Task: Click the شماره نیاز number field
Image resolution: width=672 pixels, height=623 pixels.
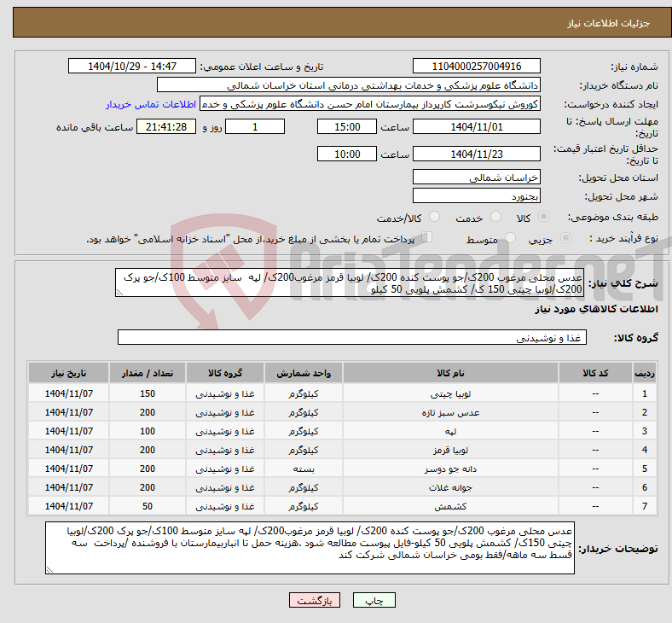Action: click(x=476, y=67)
